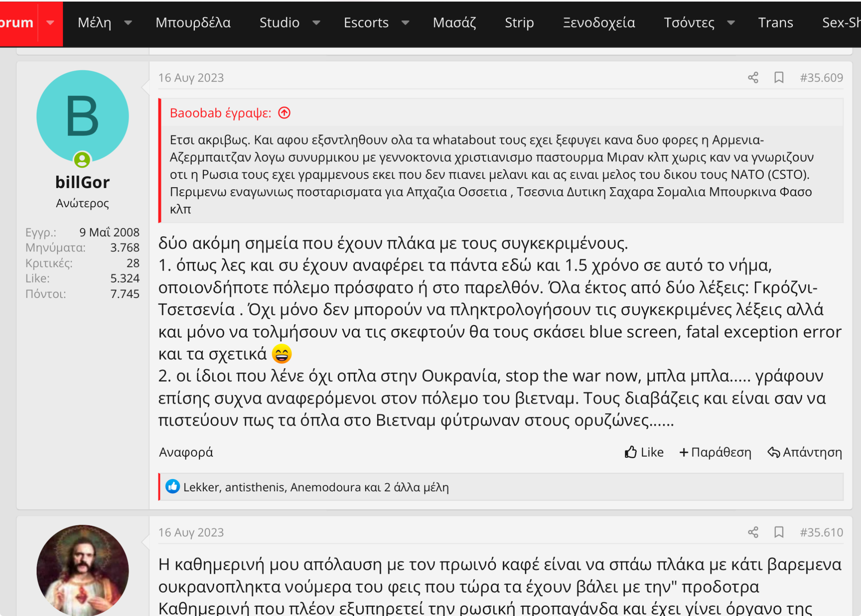
Task: Bookmark post #35.609
Action: coord(778,77)
